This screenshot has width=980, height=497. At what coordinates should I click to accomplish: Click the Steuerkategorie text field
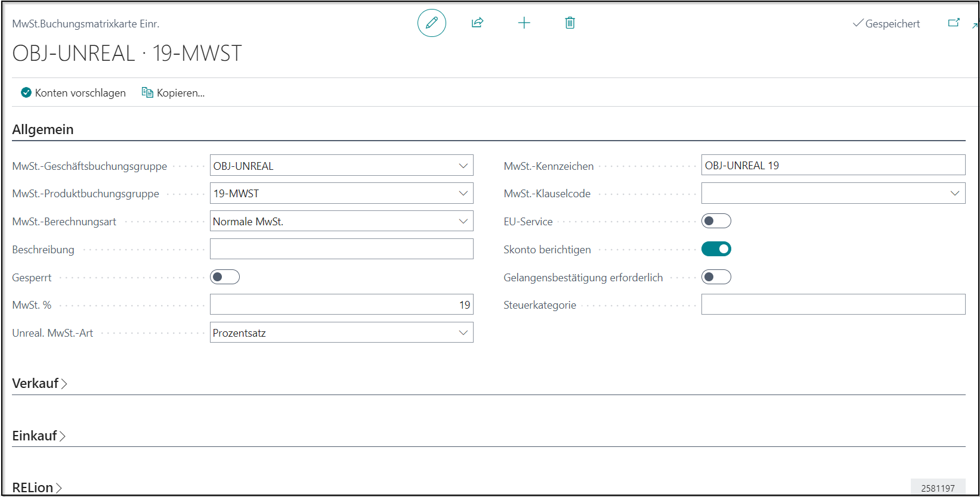[x=833, y=305]
